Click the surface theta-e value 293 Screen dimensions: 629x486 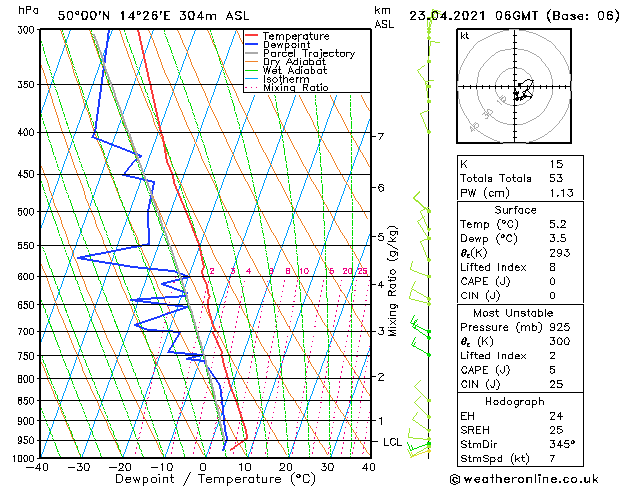560,253
